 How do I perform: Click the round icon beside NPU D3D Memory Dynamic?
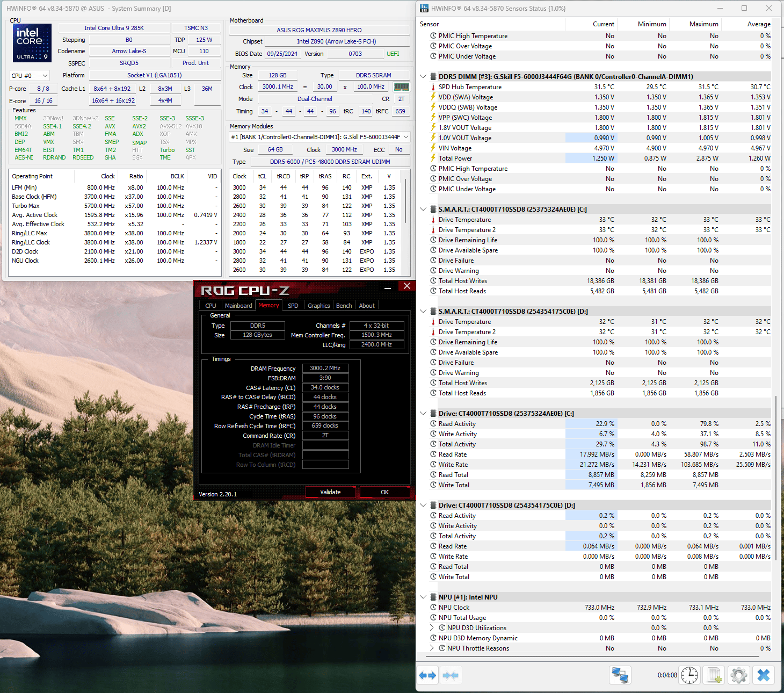pos(433,638)
